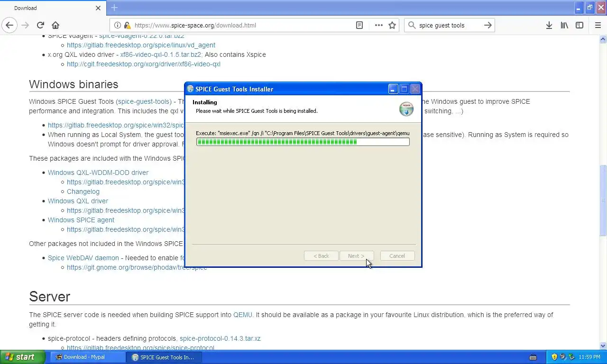Switch to Download - Mypal taskbar item
607x364 pixels.
(87, 357)
